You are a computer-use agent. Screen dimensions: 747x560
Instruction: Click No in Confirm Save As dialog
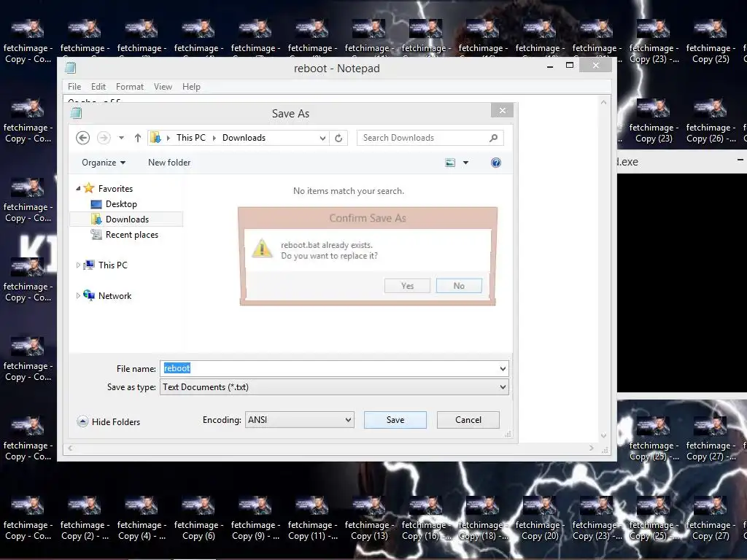459,286
